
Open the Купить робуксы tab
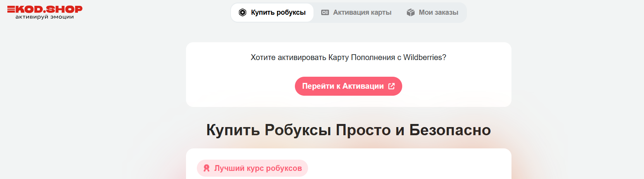(x=272, y=12)
